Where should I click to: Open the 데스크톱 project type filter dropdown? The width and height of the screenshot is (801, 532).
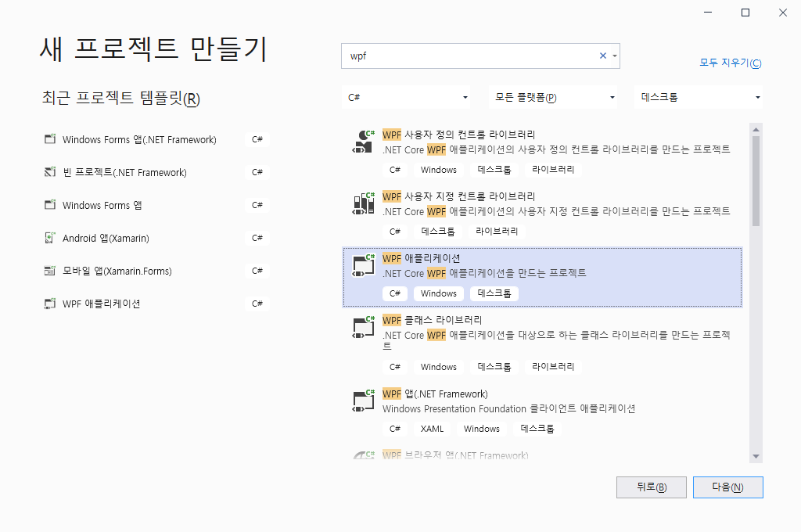click(x=699, y=97)
